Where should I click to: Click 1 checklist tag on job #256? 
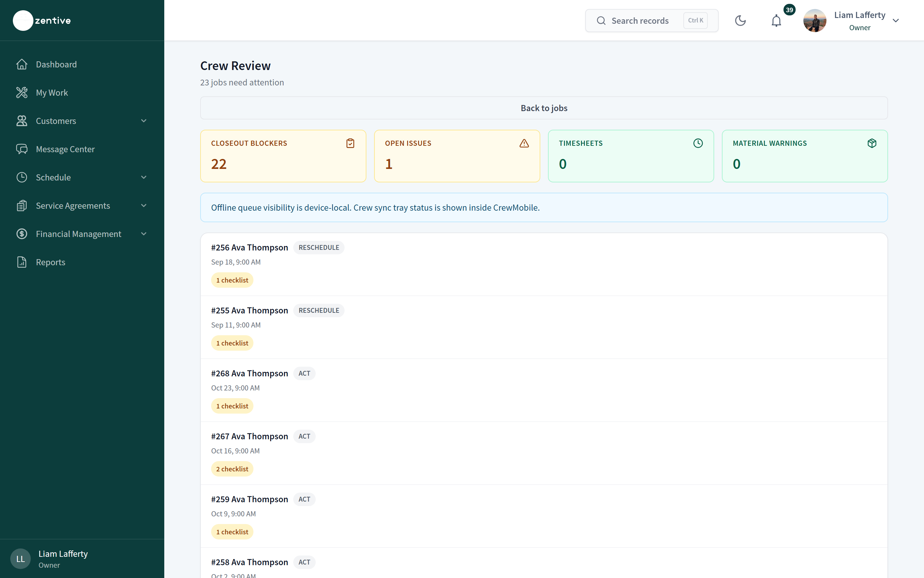232,280
